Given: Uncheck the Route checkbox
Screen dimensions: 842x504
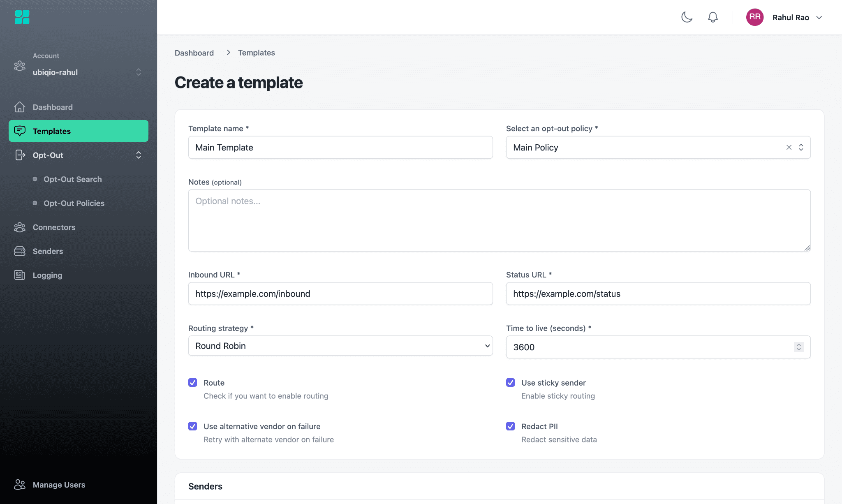Looking at the screenshot, I should [x=192, y=383].
